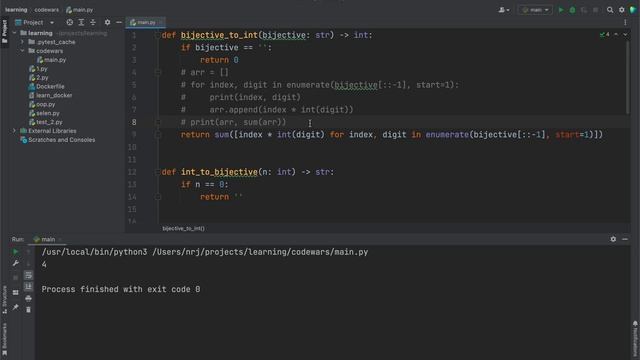Collapse all in Project panel
This screenshot has width=640, height=360.
tap(93, 22)
